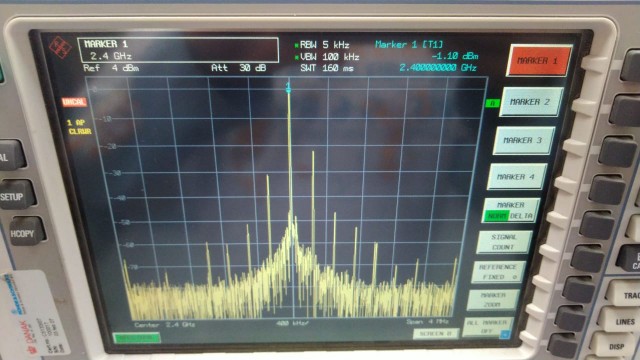
Task: Toggle REFERENCE FIXED softkey
Action: 498,272
